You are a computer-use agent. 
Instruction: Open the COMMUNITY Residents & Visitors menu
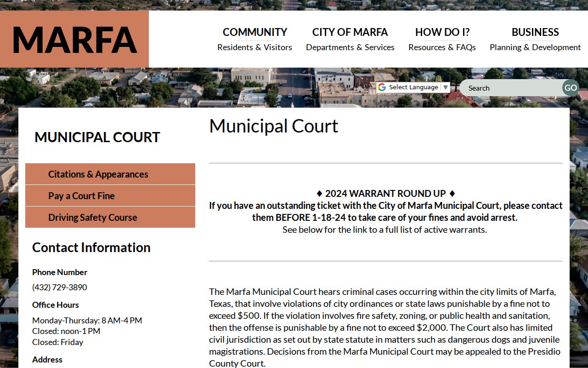coord(254,39)
